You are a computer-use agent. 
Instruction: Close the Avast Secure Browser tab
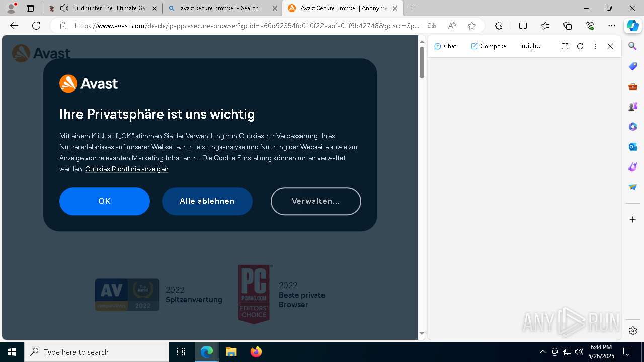click(395, 8)
